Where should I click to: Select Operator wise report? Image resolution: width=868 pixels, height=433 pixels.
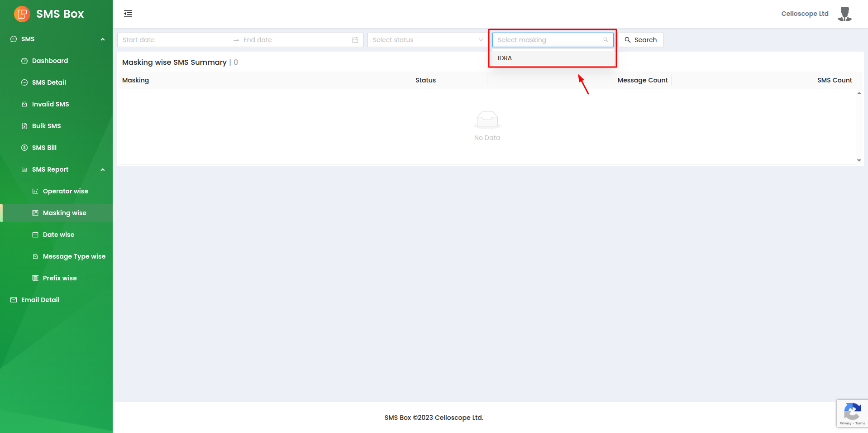[65, 191]
